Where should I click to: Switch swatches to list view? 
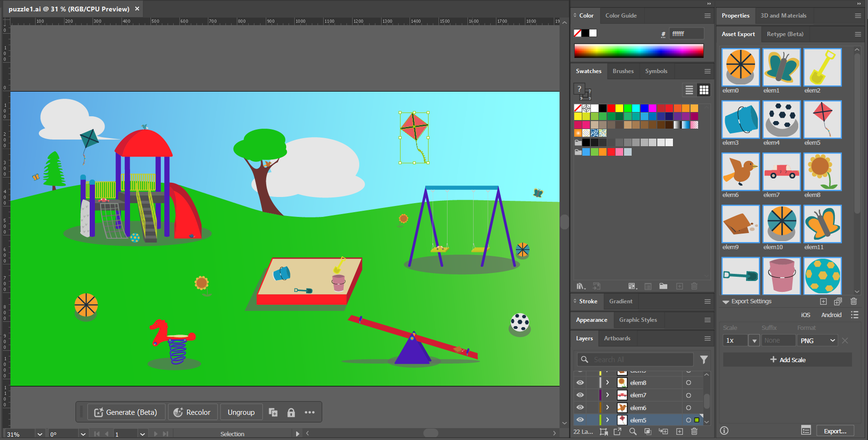[x=689, y=90]
